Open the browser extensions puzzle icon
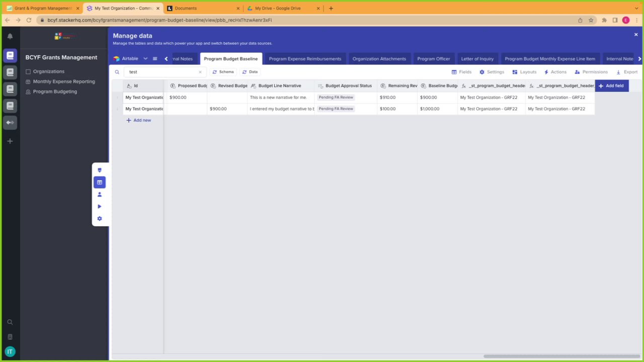This screenshot has height=362, width=644. [604, 20]
